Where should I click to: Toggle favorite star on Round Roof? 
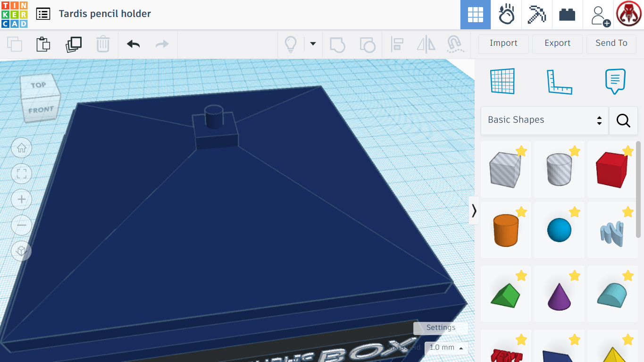click(x=627, y=276)
